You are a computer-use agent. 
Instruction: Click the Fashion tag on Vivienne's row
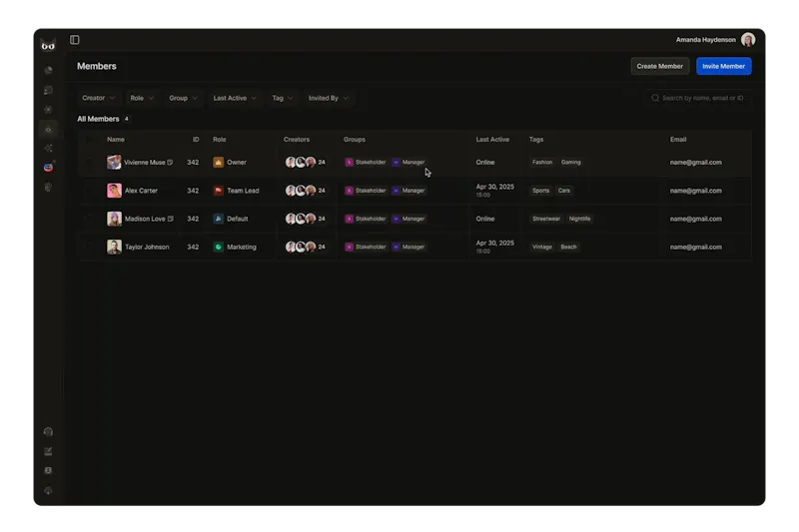click(542, 163)
